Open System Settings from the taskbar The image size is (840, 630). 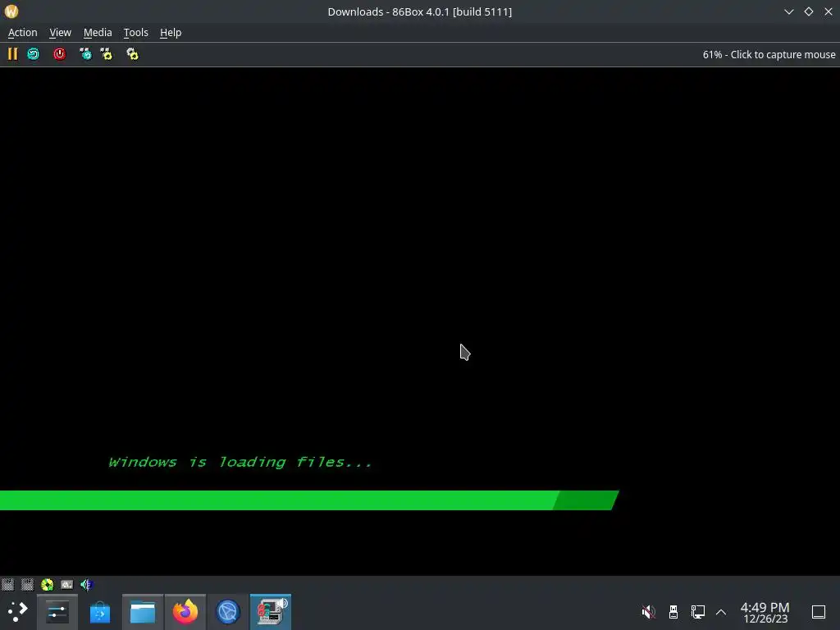pyautogui.click(x=57, y=612)
